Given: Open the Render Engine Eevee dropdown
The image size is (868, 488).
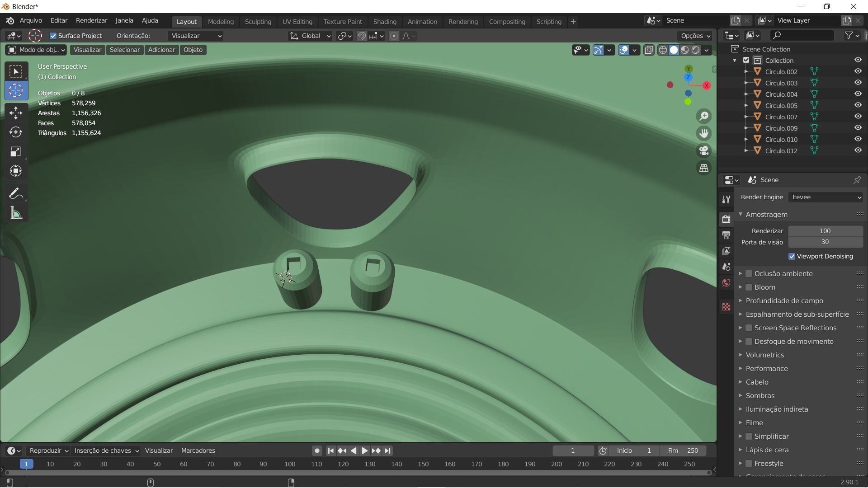Looking at the screenshot, I should click(x=826, y=197).
